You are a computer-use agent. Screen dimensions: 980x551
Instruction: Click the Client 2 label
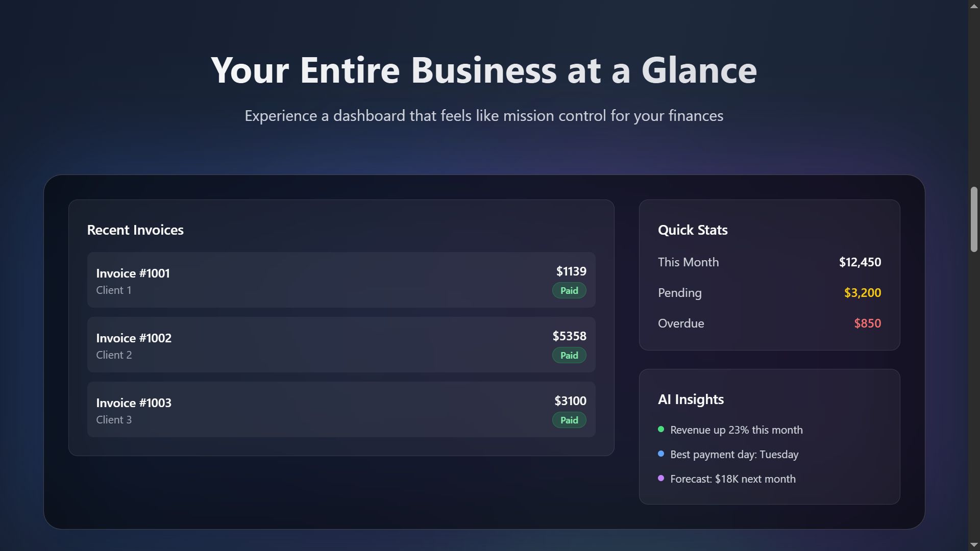(x=114, y=355)
